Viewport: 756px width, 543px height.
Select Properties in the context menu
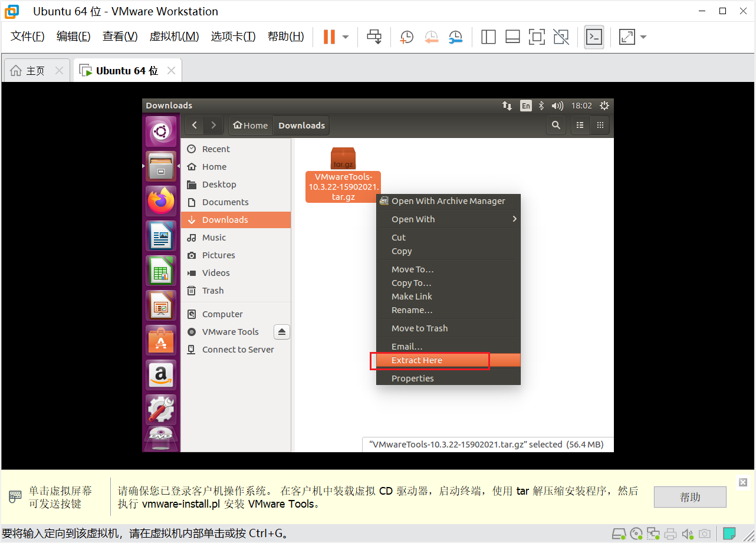pyautogui.click(x=448, y=379)
